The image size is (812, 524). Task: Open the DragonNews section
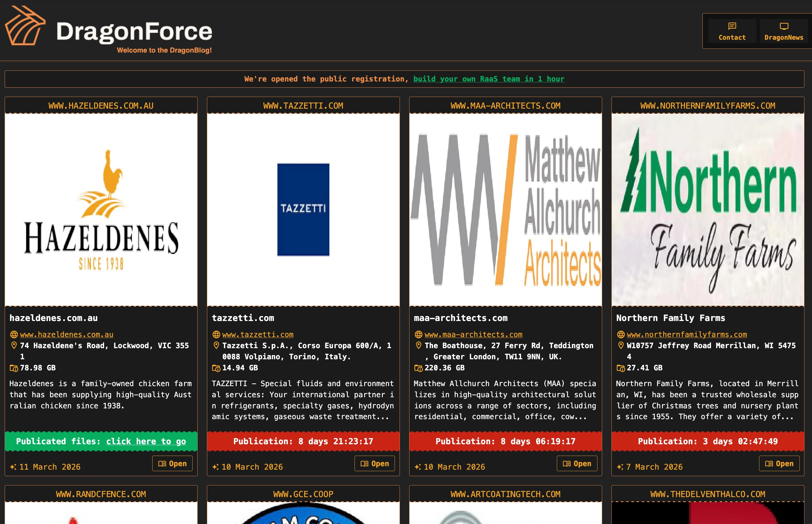783,31
